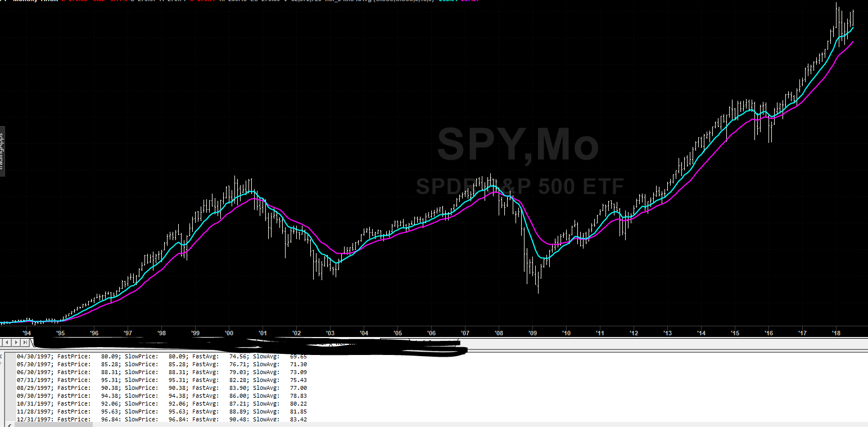This screenshot has height=427, width=868.
Task: Click the SlowAvg value 75.43
Action: (299, 380)
